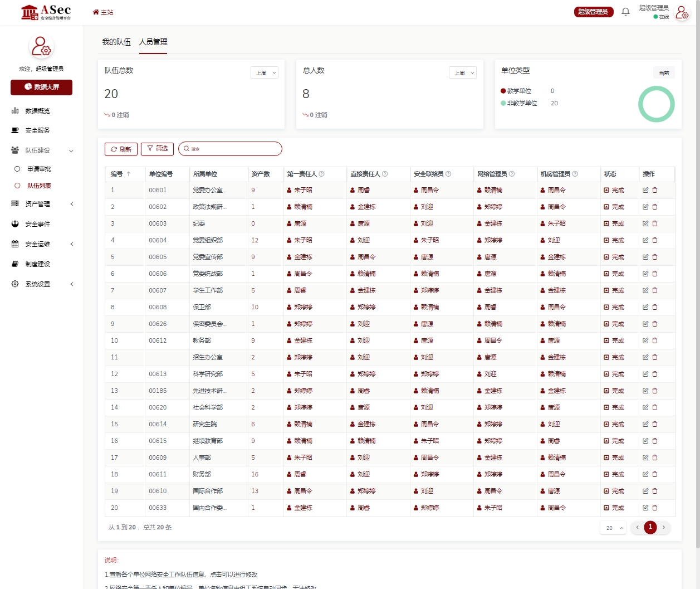700x589 pixels.
Task: Expand 资产管理 sidebar menu
Action: (42, 204)
